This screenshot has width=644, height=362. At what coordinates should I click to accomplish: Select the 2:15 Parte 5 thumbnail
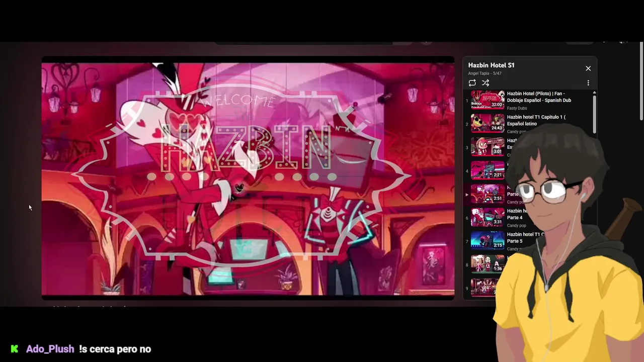[488, 241]
